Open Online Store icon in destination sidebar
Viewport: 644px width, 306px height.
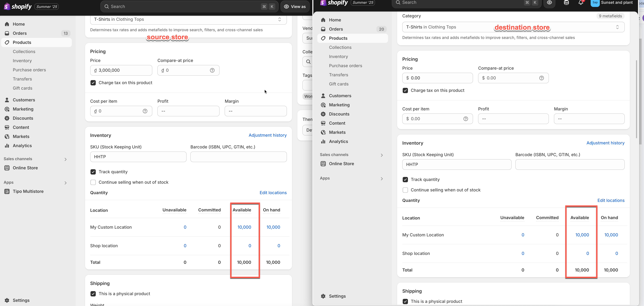pyautogui.click(x=323, y=164)
